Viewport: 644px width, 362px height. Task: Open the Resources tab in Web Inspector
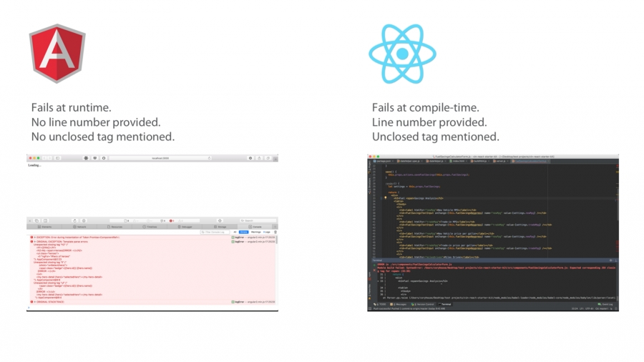[114, 227]
